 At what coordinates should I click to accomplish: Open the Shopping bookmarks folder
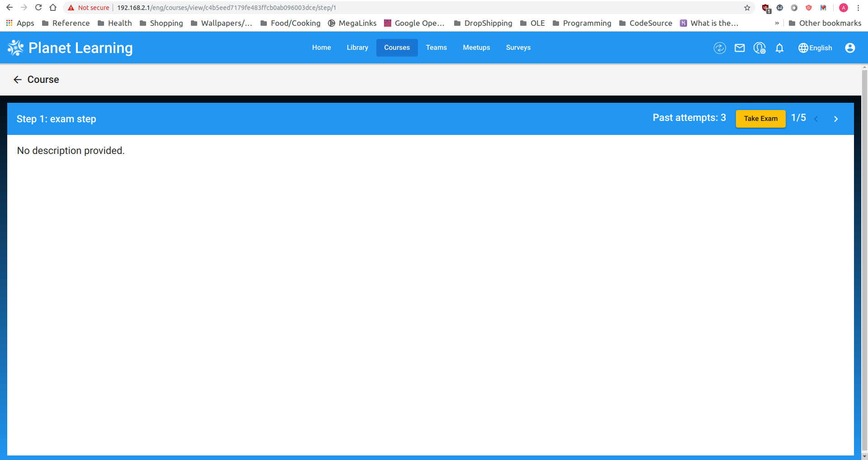click(161, 23)
